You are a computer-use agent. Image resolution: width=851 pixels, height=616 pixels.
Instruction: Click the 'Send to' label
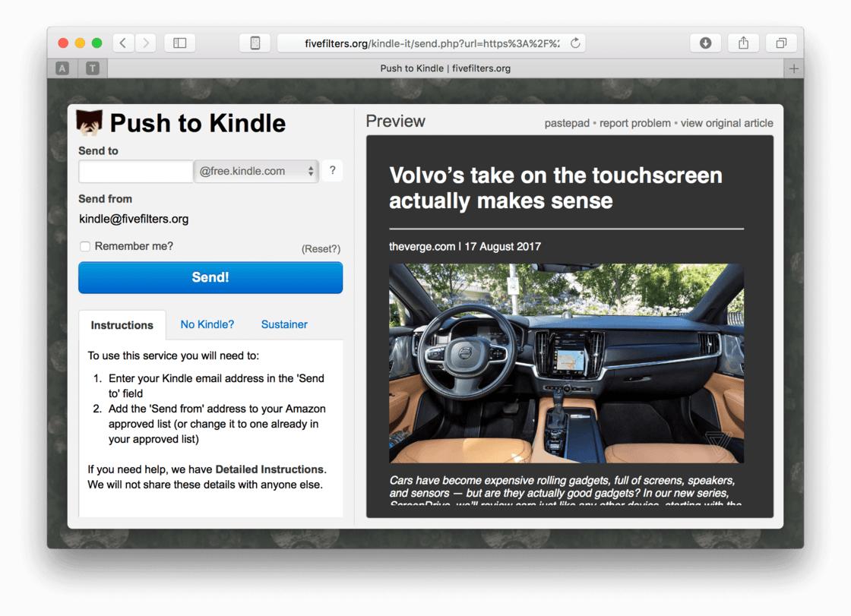(x=98, y=151)
